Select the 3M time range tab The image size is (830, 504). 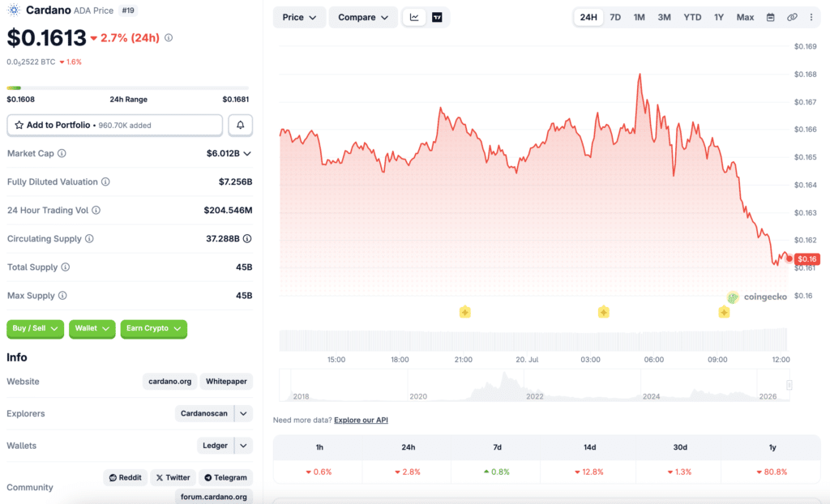665,18
